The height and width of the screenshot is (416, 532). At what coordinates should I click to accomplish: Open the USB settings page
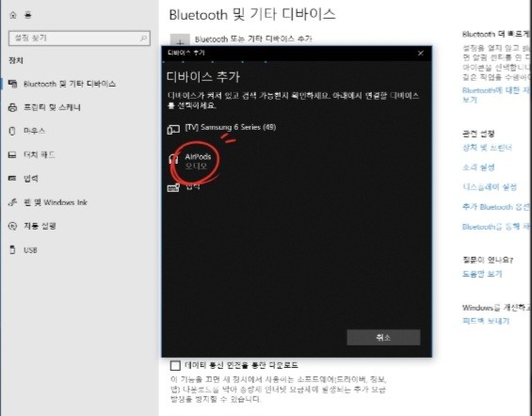30,250
